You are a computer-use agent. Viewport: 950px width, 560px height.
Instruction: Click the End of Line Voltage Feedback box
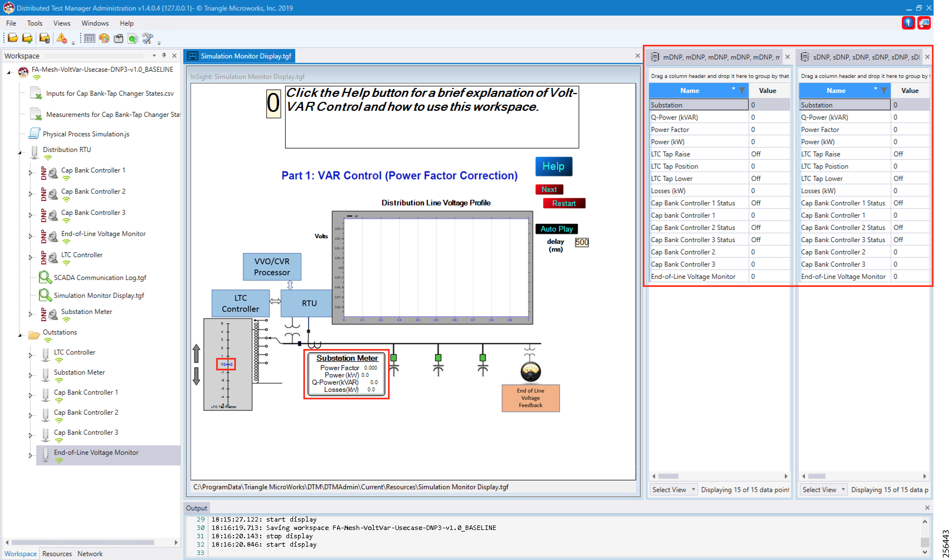(x=530, y=398)
